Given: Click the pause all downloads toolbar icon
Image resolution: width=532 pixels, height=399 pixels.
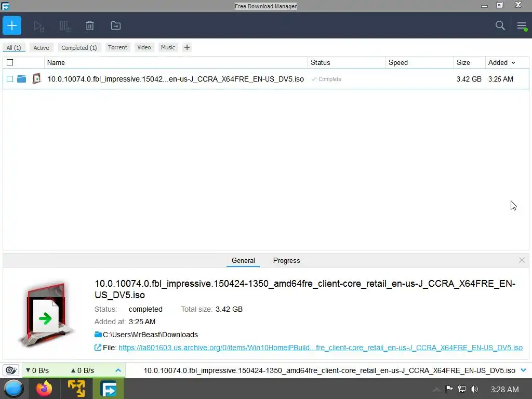Looking at the screenshot, I should click(65, 26).
